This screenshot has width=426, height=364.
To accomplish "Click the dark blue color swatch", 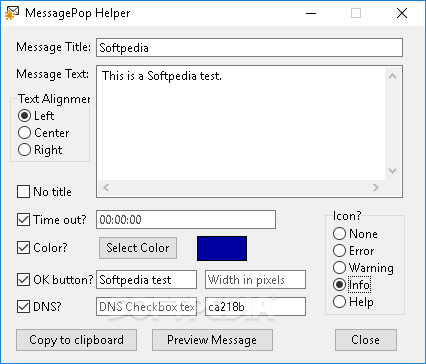I will point(222,248).
